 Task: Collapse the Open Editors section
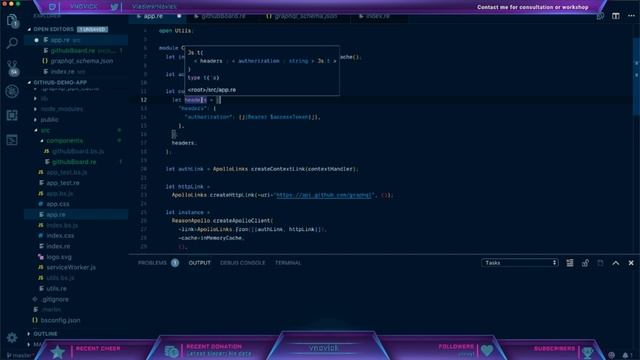coord(53,29)
